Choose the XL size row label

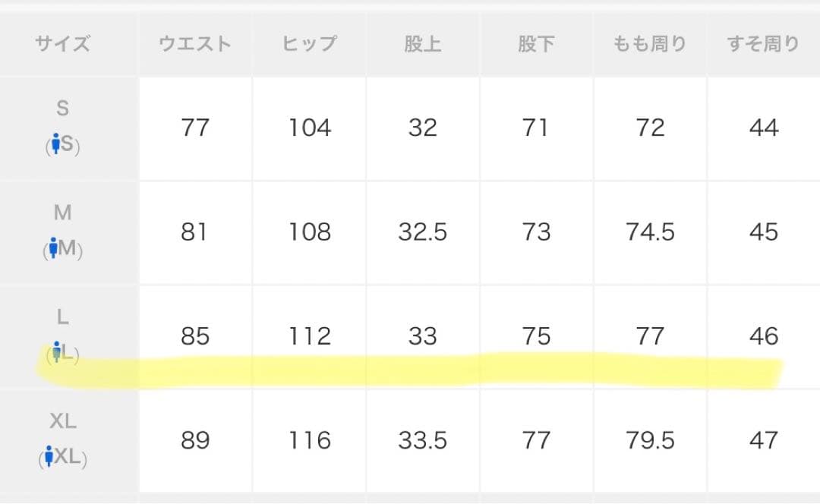[62, 421]
